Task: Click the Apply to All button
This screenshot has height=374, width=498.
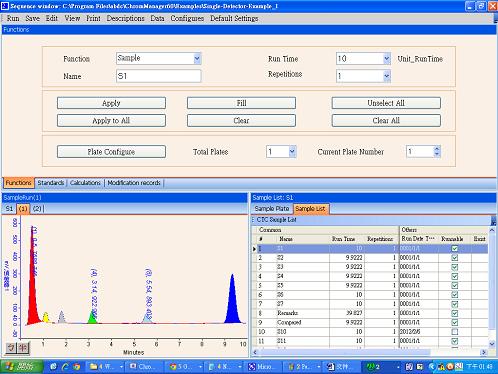Action: (x=111, y=120)
